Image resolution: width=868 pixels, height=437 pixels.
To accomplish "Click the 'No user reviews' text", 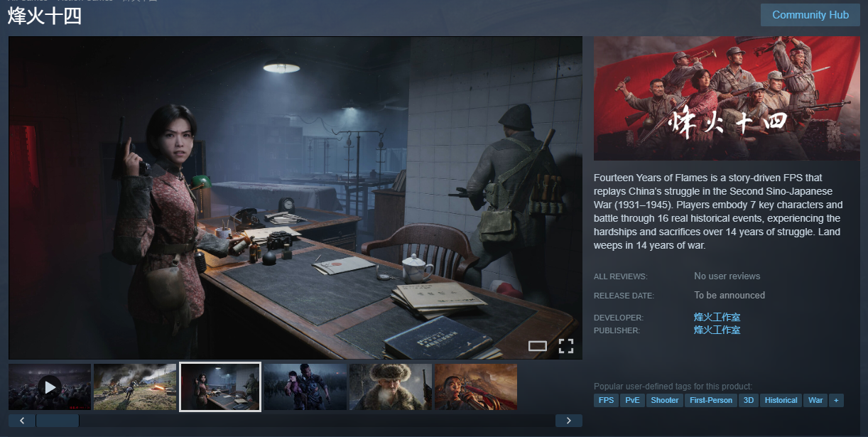I will pyautogui.click(x=727, y=276).
